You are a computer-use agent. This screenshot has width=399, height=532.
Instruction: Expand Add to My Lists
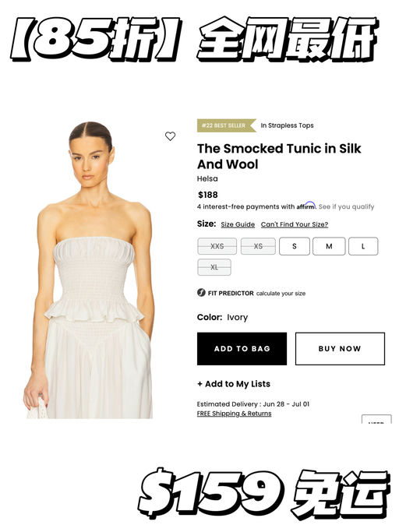pos(234,384)
